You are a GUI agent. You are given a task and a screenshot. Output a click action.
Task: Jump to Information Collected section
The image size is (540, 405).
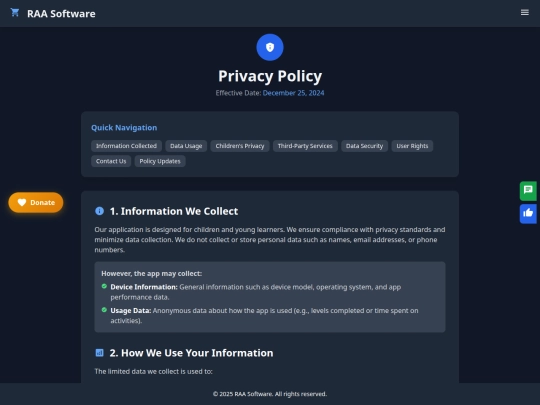coord(126,146)
